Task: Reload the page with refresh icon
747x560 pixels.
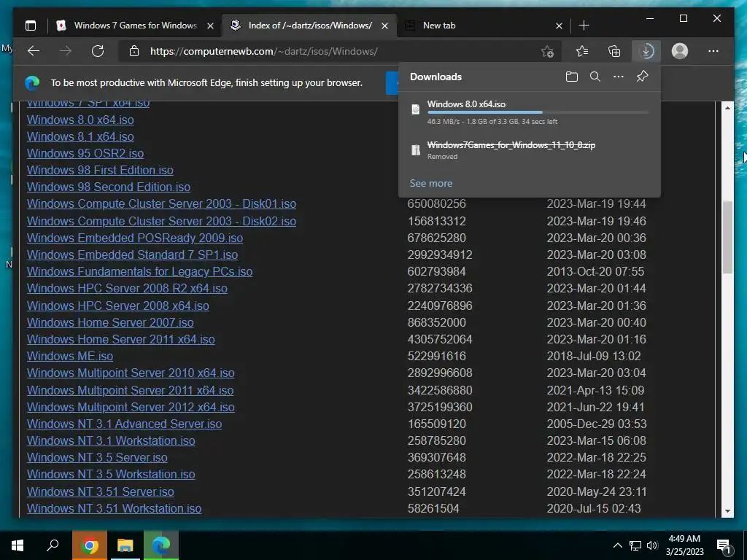Action: point(98,51)
